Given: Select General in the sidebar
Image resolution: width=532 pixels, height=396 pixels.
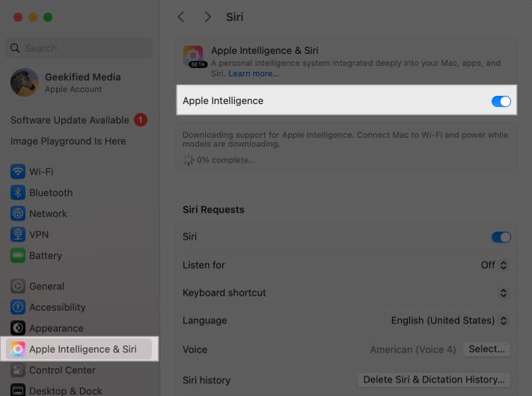Looking at the screenshot, I should point(47,287).
